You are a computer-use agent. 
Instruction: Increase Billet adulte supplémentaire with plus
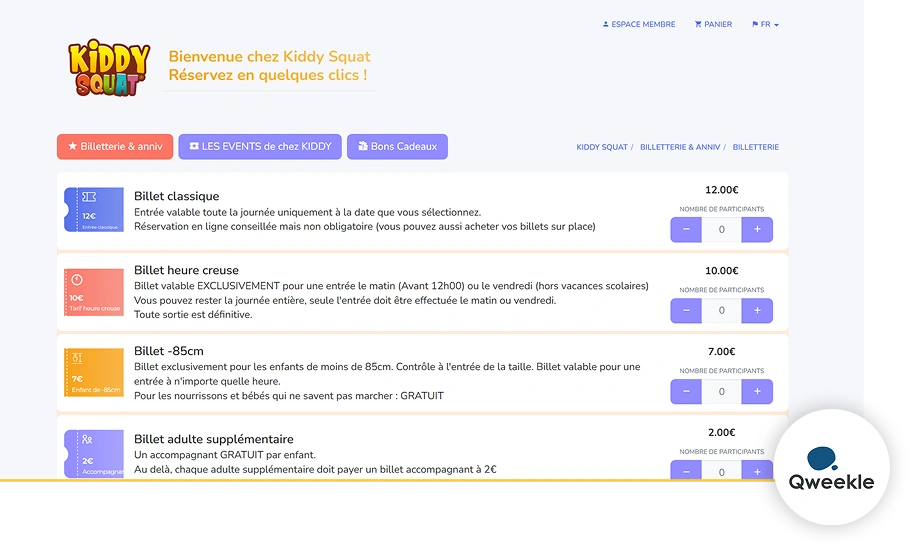(x=757, y=470)
